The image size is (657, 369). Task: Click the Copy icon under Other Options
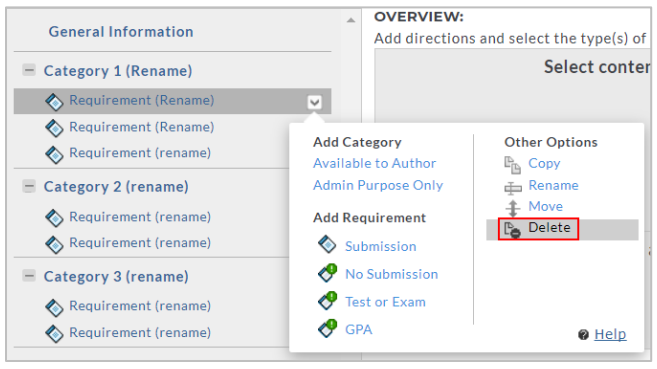(x=512, y=165)
